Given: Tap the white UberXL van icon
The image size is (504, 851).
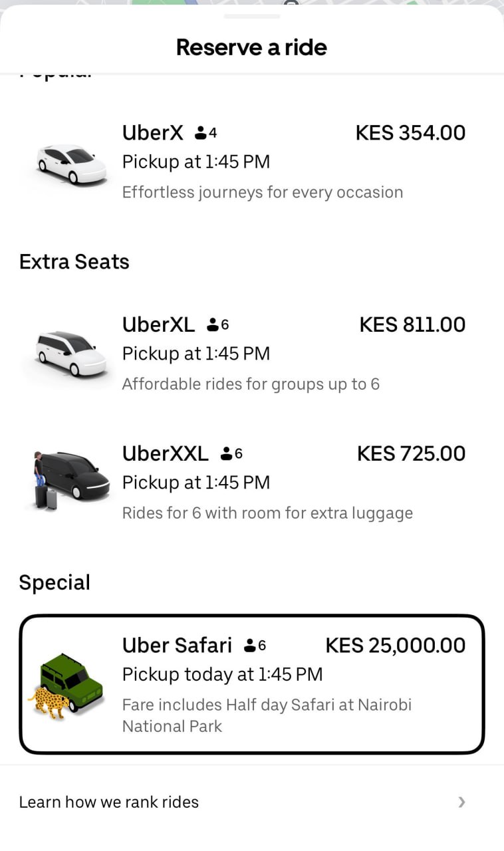Looking at the screenshot, I should (x=71, y=354).
